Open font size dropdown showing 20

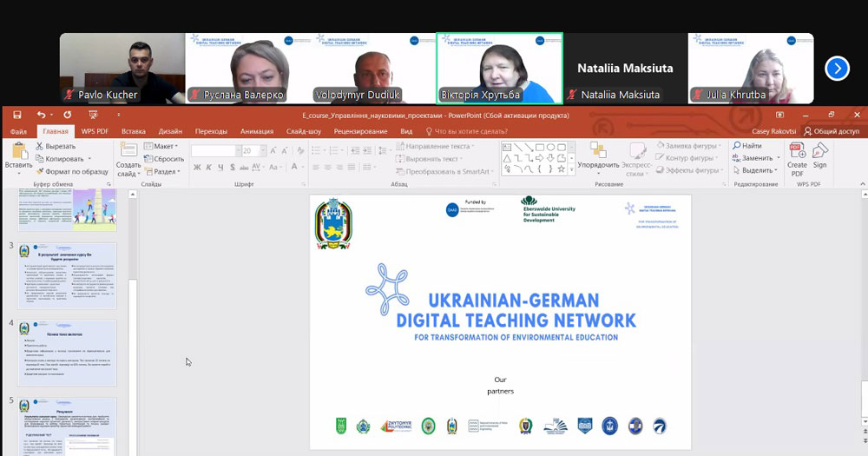[262, 151]
